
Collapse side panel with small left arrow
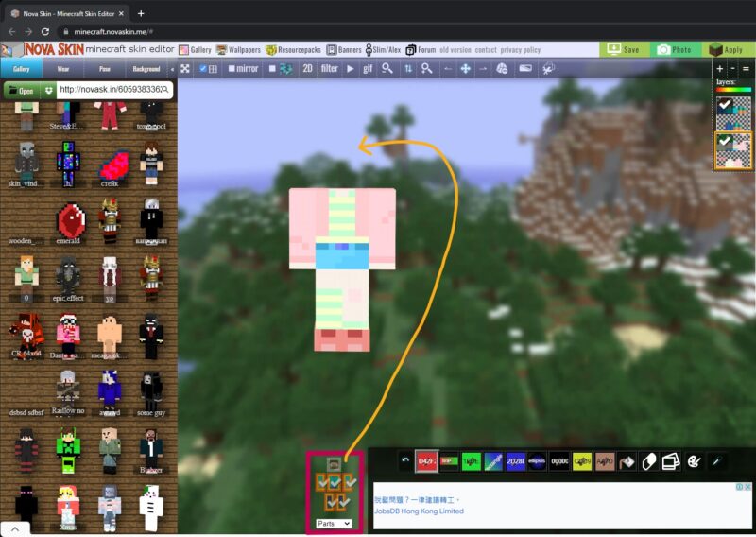click(x=172, y=69)
